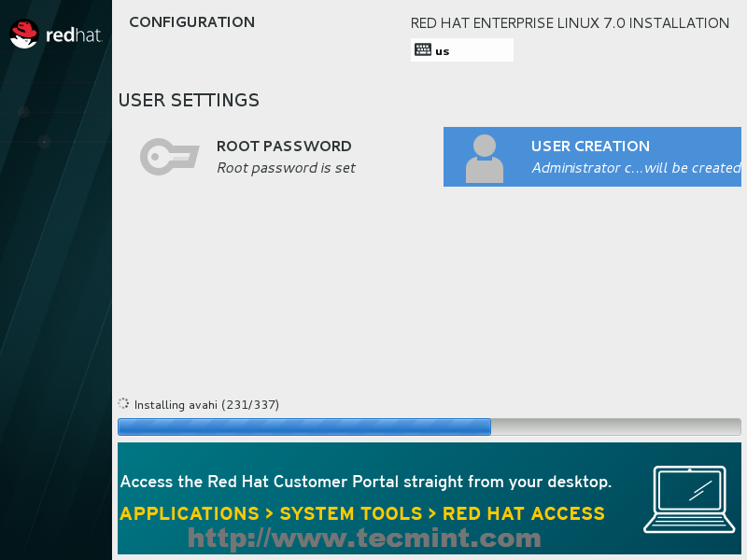The height and width of the screenshot is (560, 747).
Task: Click the 'Administrator c...will be created' status text
Action: (x=636, y=168)
